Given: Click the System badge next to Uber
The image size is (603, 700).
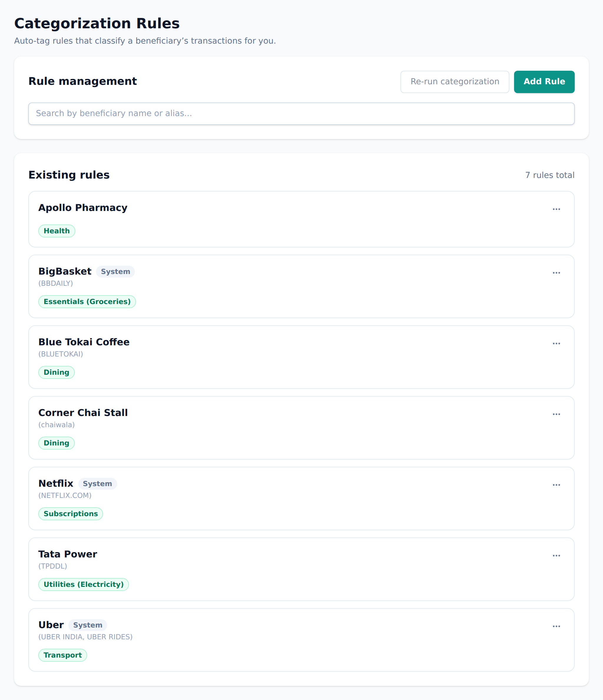Looking at the screenshot, I should (88, 625).
